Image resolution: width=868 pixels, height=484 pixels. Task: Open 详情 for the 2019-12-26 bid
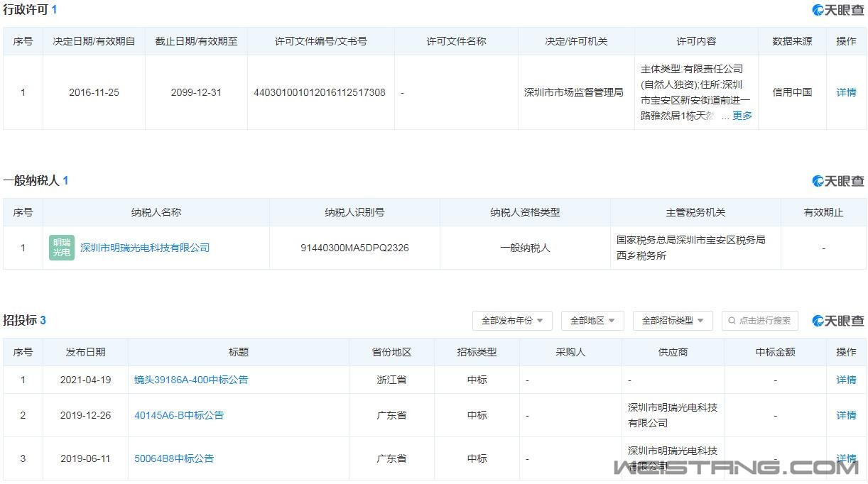pyautogui.click(x=846, y=415)
